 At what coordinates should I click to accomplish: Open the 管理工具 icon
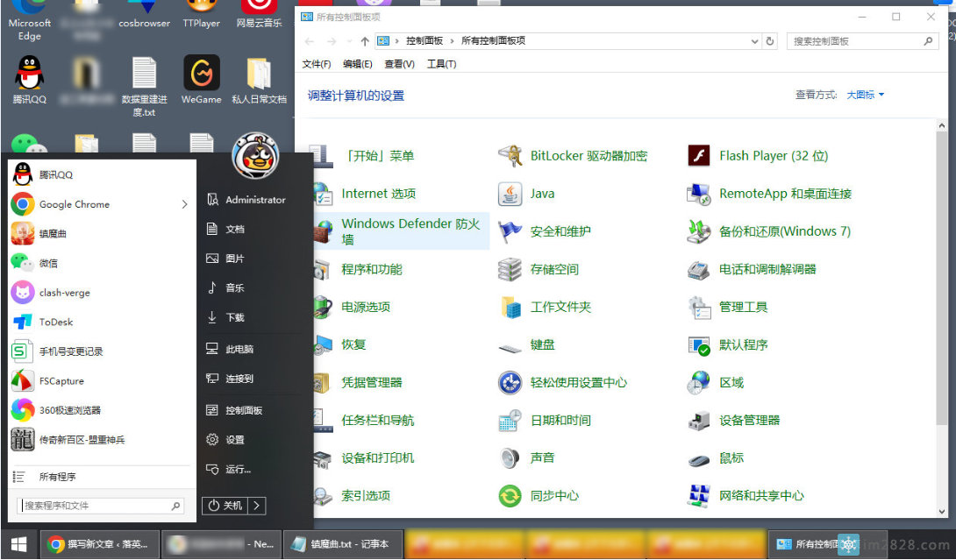[699, 307]
